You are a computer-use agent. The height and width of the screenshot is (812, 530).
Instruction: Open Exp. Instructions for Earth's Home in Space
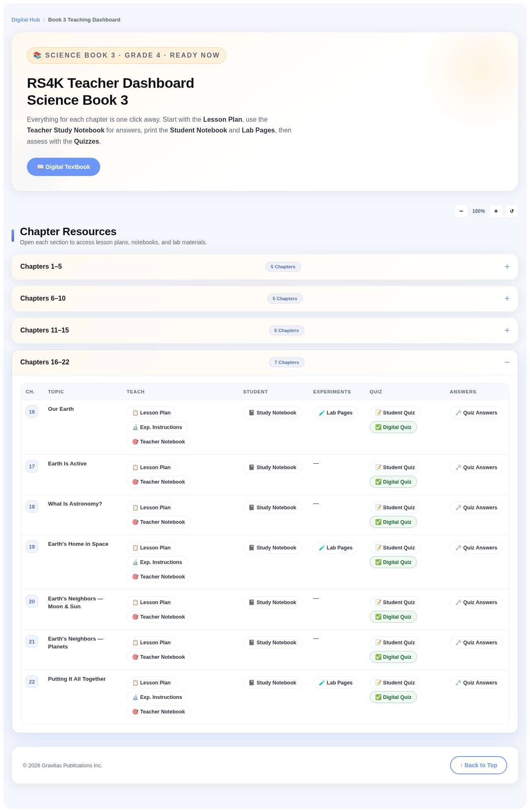[x=157, y=562]
